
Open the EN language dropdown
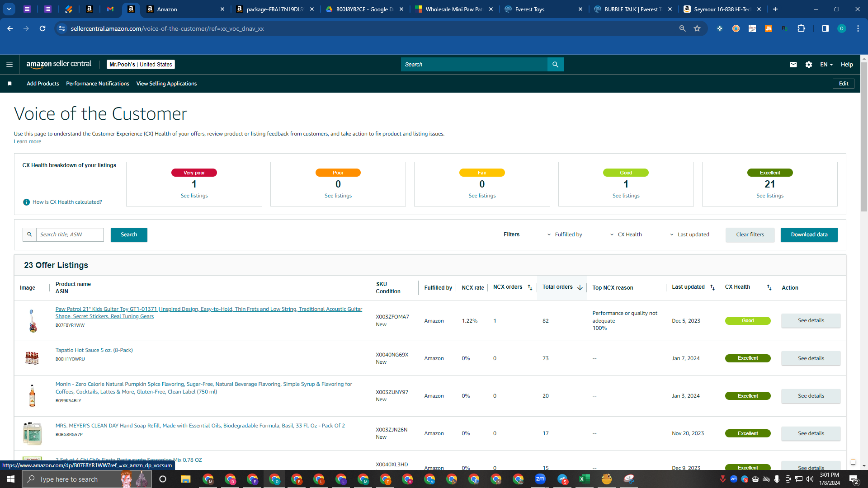(x=826, y=65)
